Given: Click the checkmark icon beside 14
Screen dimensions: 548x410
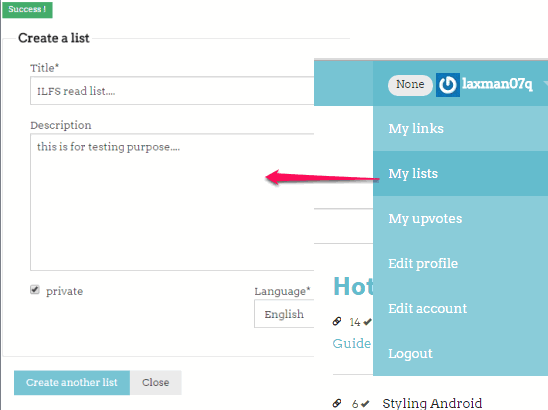Looking at the screenshot, I should coord(367,322).
